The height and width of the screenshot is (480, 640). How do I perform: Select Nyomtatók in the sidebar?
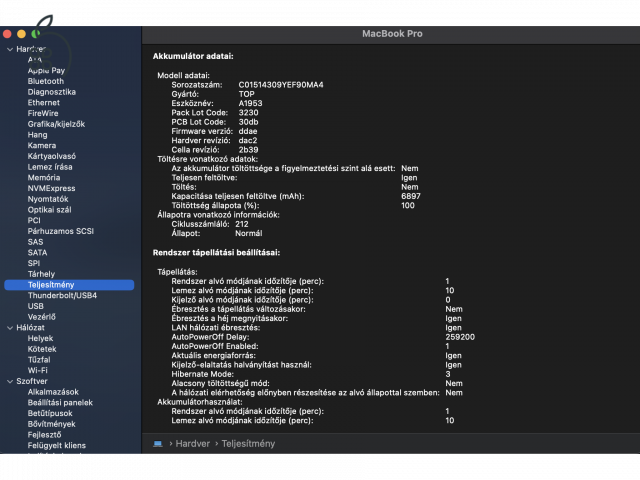coord(48,199)
